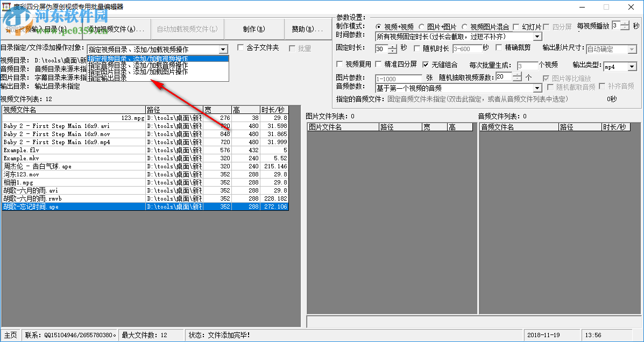644x342 pixels.
Task: Select the row Baby 2 - First Step Main 16x9.mp4
Action: [145, 142]
